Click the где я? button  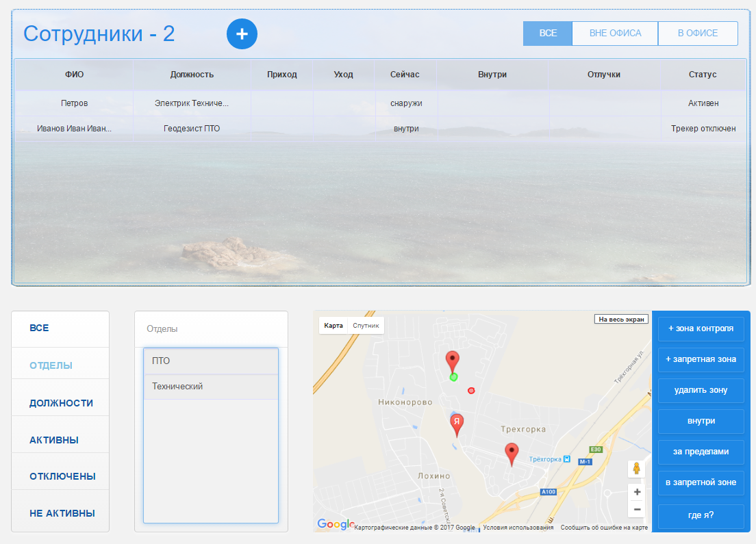click(701, 515)
